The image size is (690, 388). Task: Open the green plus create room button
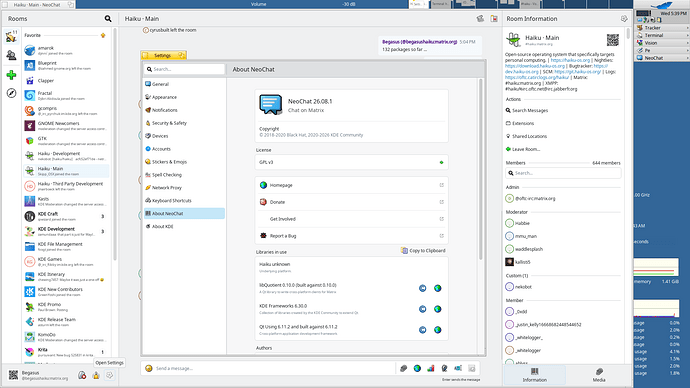coord(11,75)
